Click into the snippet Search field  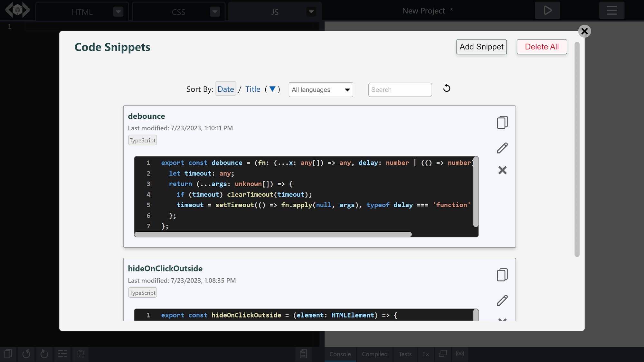pyautogui.click(x=400, y=89)
